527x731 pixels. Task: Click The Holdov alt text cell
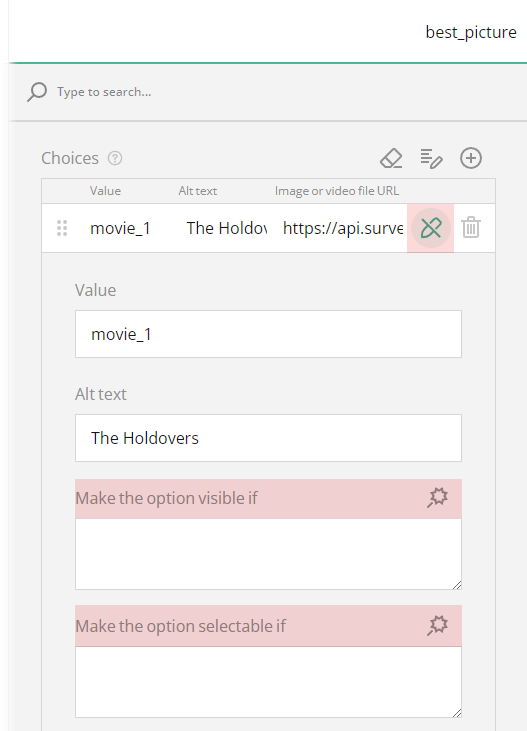point(227,228)
